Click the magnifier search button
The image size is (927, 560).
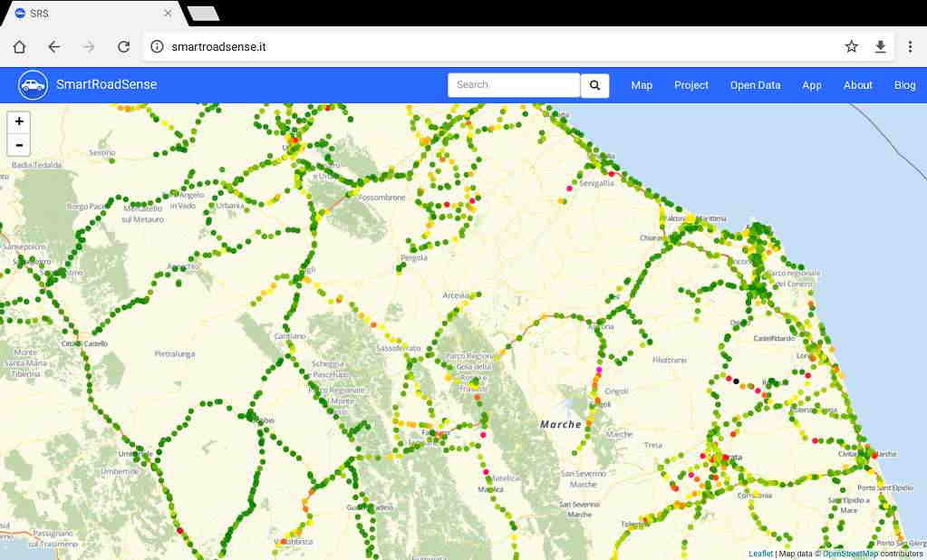594,85
